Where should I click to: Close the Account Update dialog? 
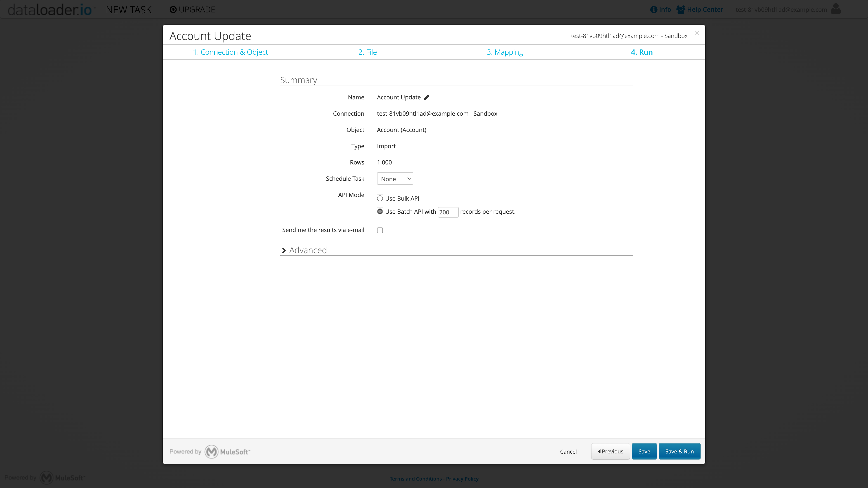tap(697, 33)
